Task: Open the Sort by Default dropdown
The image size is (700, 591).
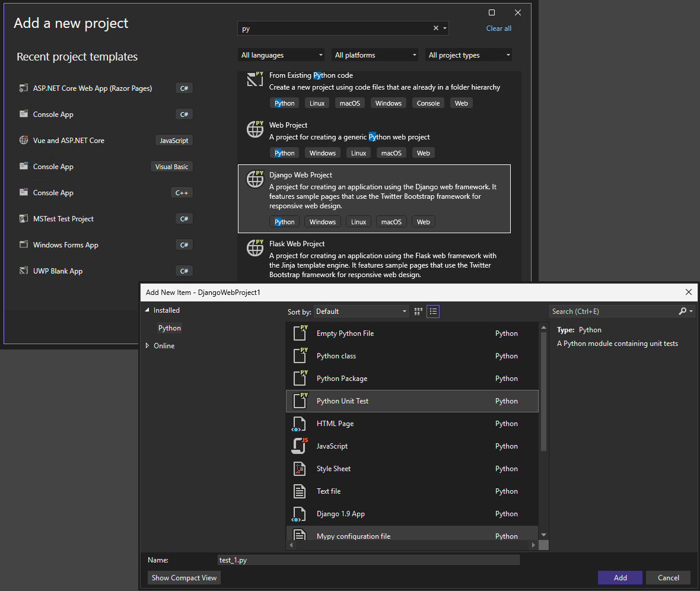Action: click(x=361, y=311)
